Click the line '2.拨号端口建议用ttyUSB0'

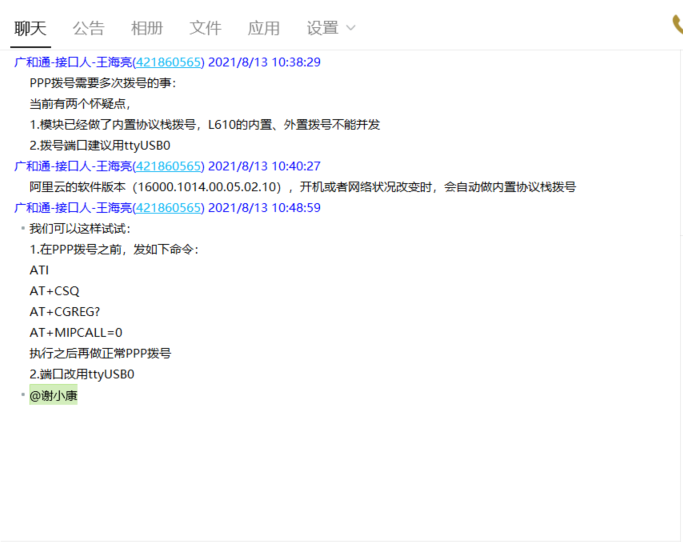click(100, 146)
